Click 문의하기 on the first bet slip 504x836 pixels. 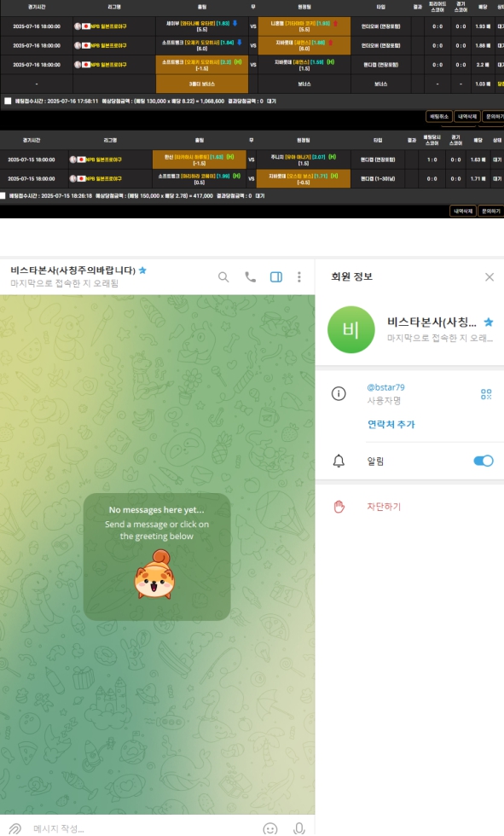point(494,116)
